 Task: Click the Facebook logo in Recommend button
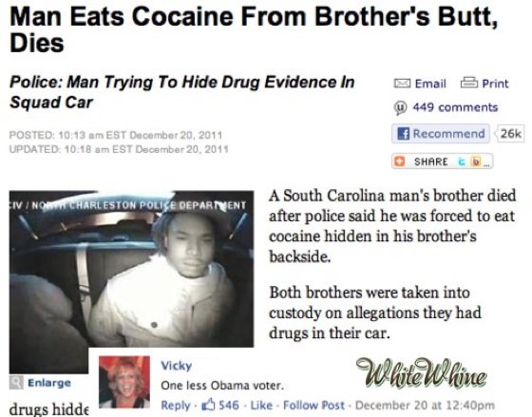coord(403,134)
